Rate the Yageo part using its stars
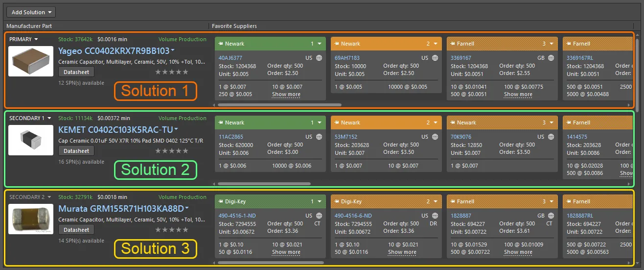This screenshot has width=644, height=270. point(172,72)
